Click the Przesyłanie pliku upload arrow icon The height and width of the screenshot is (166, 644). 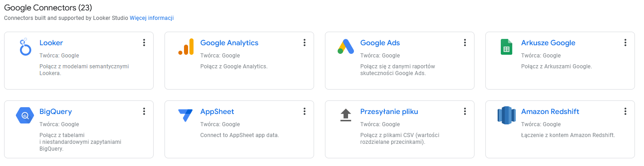click(346, 115)
